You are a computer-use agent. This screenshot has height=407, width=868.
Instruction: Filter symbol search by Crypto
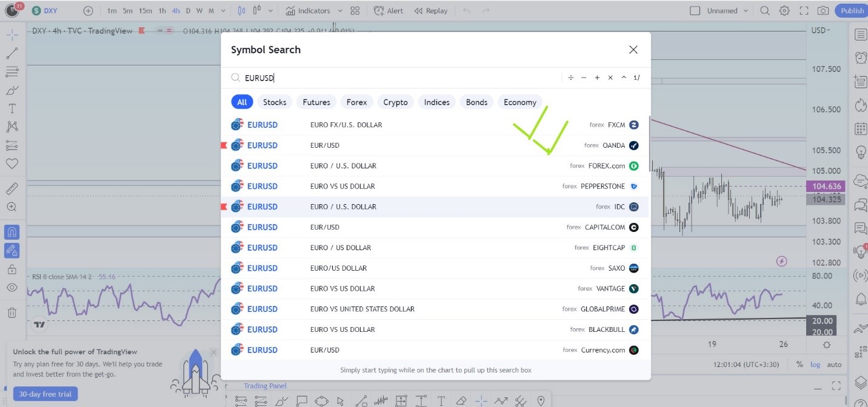coord(395,102)
